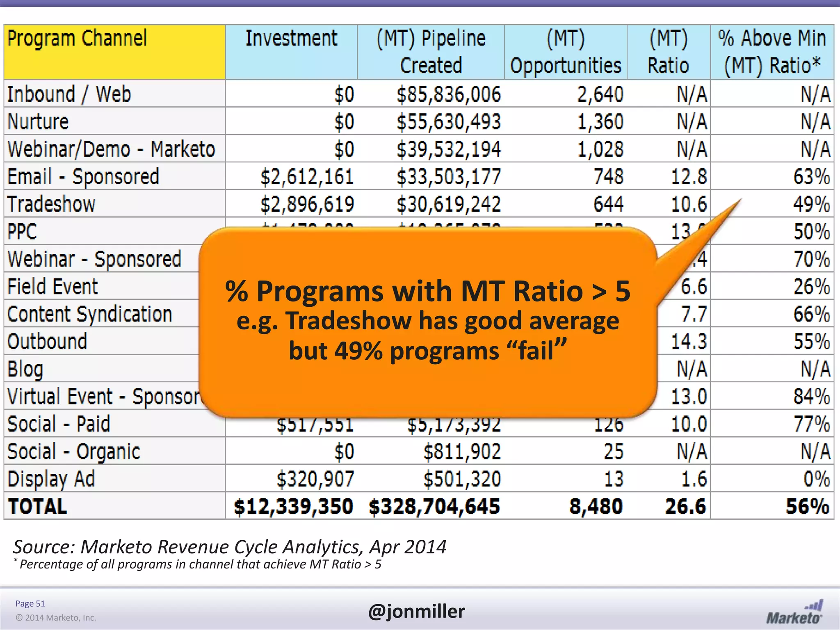This screenshot has height=630, width=840.
Task: Select opportunities value 1,360
Action: pos(600,122)
